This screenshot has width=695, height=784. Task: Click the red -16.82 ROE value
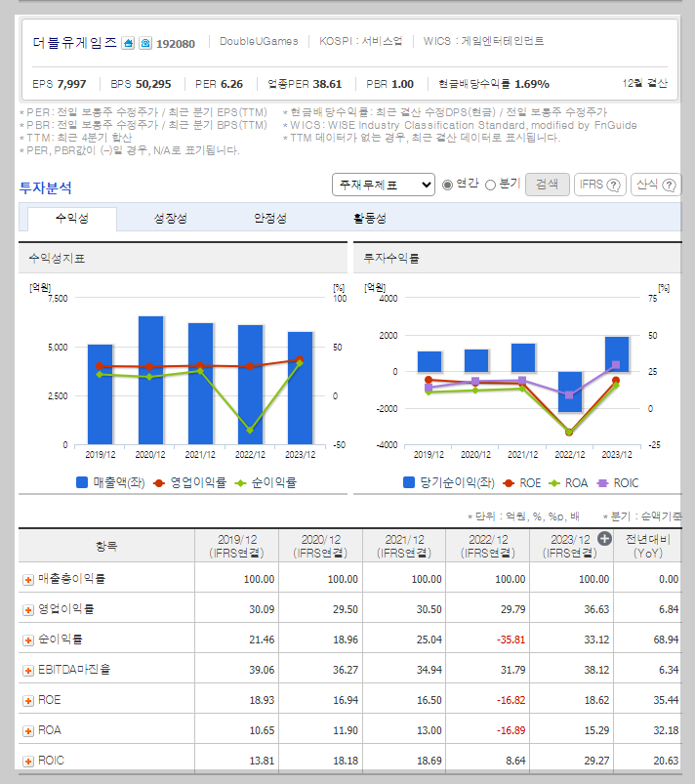(x=511, y=700)
